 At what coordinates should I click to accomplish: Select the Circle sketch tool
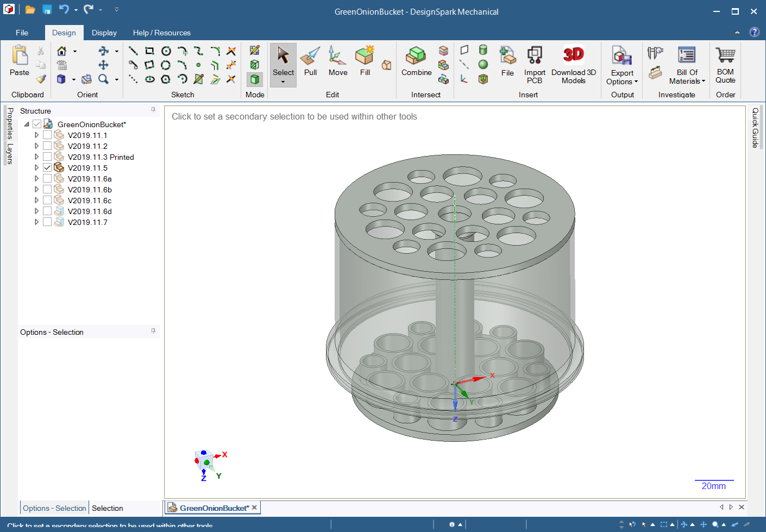(x=166, y=51)
